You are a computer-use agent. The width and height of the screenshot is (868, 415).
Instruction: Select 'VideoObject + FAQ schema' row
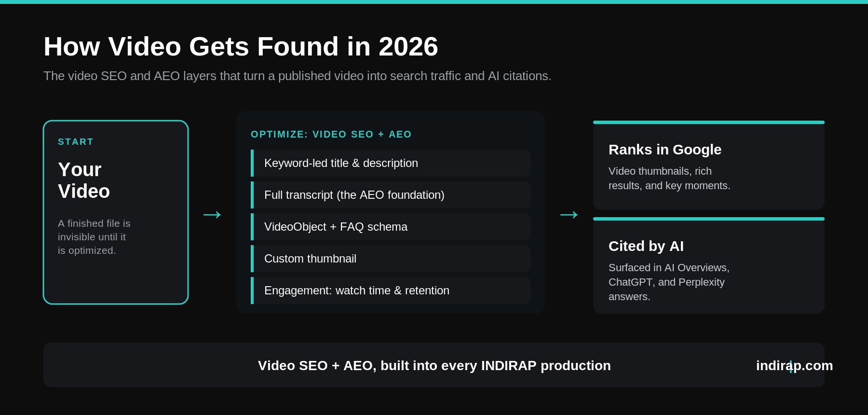391,227
